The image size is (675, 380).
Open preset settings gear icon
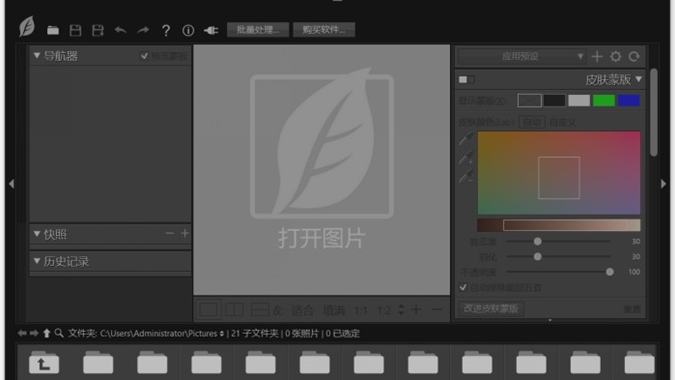point(616,56)
